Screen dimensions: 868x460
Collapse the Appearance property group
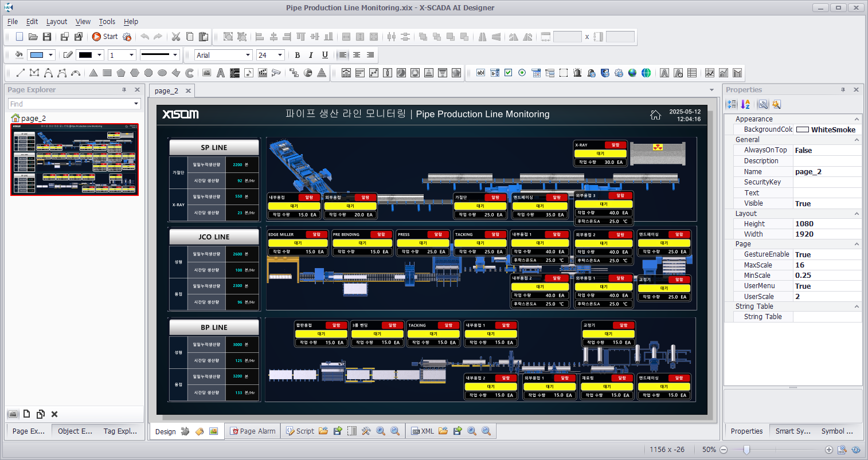coord(857,119)
